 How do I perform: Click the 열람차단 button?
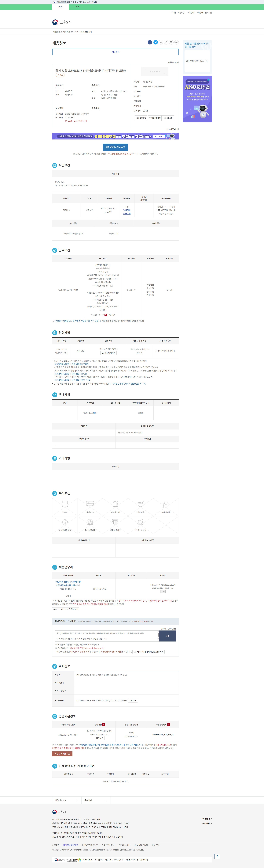[168, 118]
